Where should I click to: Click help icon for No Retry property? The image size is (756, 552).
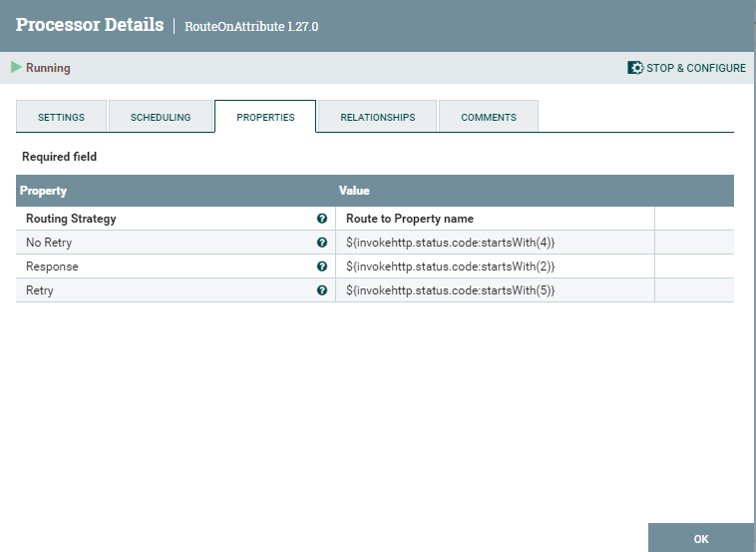point(322,243)
